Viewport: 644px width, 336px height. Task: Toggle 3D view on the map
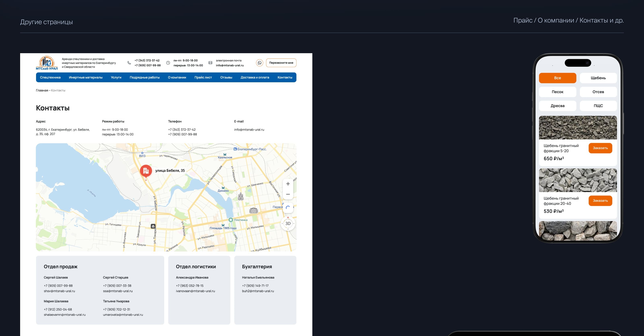click(x=288, y=224)
